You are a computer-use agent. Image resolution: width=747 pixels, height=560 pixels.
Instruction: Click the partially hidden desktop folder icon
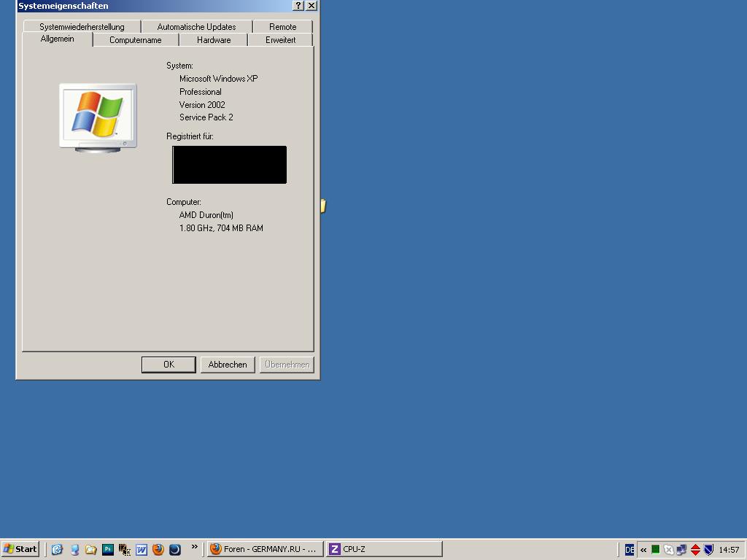pyautogui.click(x=323, y=206)
